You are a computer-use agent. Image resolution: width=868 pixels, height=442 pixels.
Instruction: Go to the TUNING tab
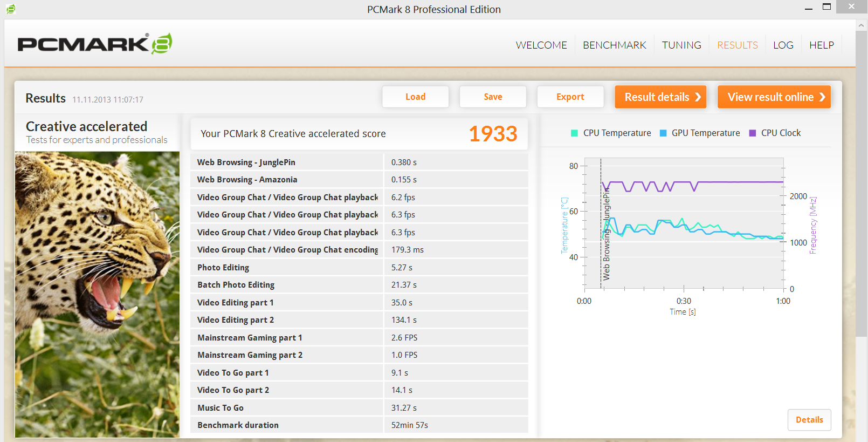pos(681,45)
